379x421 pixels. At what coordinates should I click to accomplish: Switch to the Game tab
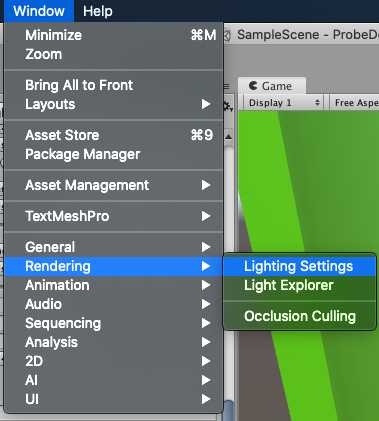271,86
